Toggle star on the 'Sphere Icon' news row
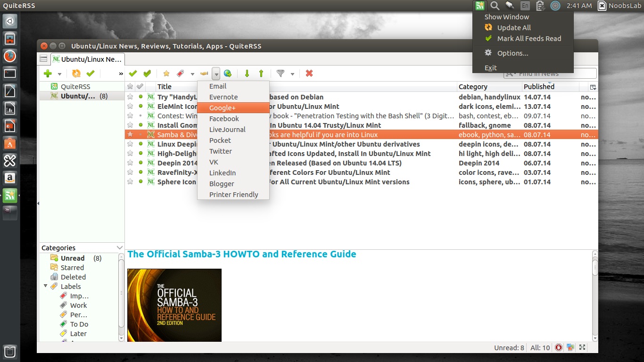 pyautogui.click(x=130, y=182)
